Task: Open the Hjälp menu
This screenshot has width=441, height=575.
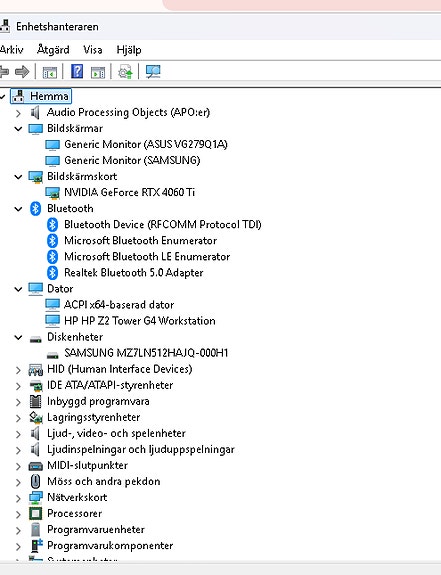Action: (x=129, y=50)
